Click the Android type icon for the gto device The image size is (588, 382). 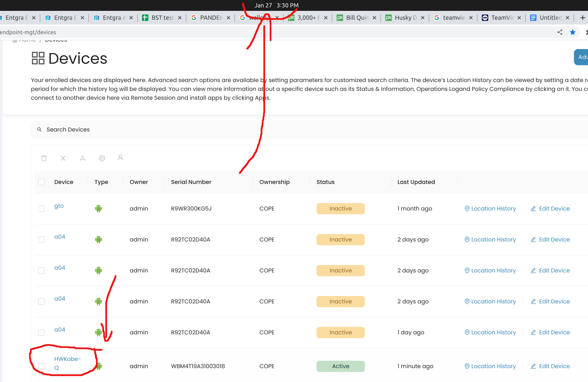98,208
